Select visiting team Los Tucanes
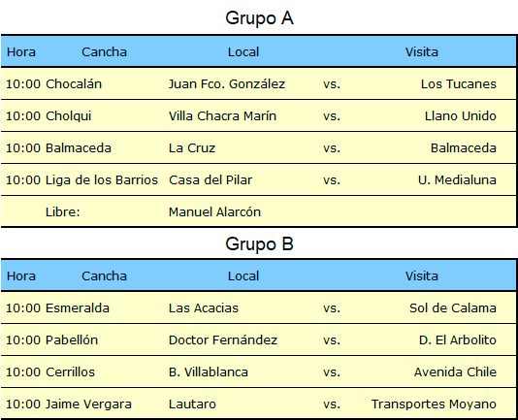 (459, 84)
